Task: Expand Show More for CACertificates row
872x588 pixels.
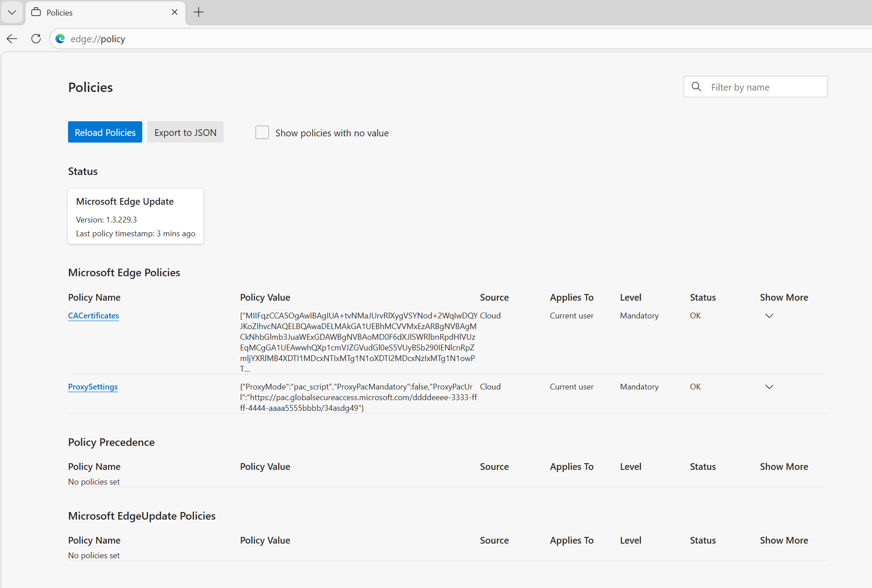Action: tap(769, 316)
